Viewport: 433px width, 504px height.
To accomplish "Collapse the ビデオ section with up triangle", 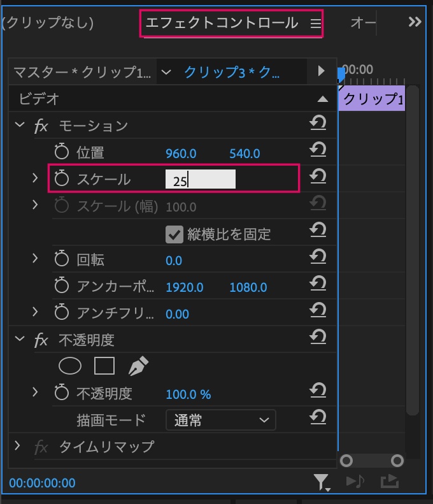I will [322, 99].
